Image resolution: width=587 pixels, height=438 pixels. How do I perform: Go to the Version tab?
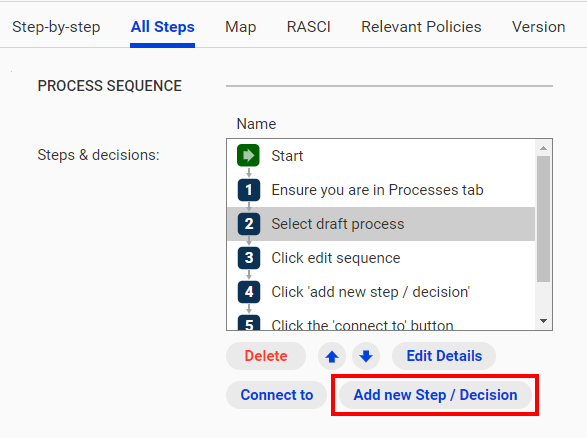tap(538, 27)
